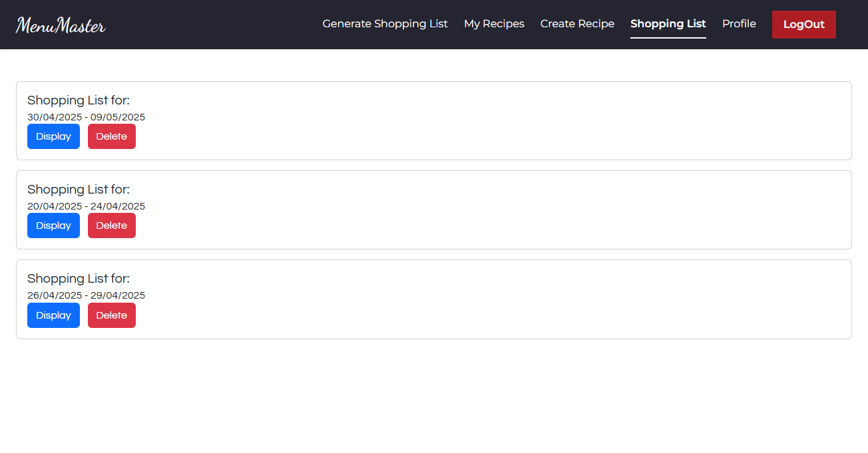
Task: Delete list for 30/04/2025 - 09/05/2025
Action: click(x=112, y=136)
